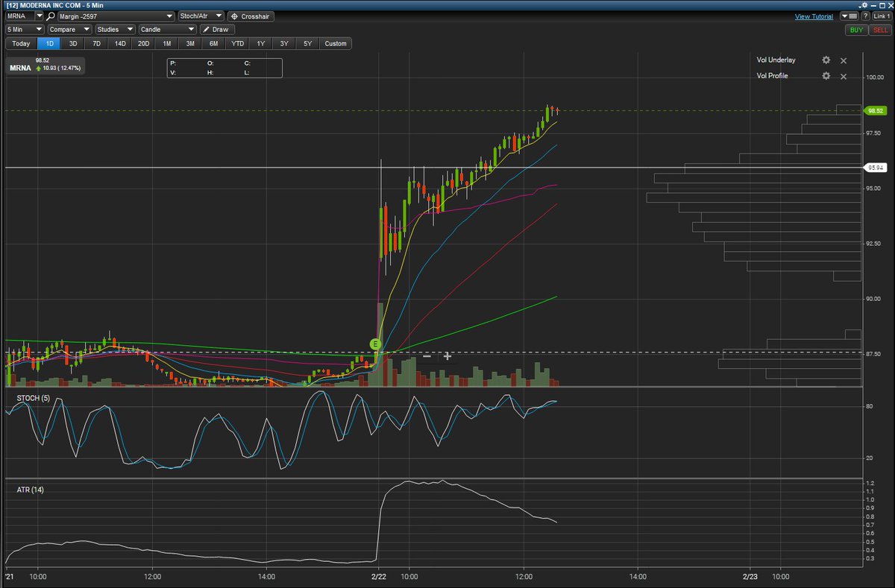Select the 5Y range tab
This screenshot has width=895, height=588.
307,43
